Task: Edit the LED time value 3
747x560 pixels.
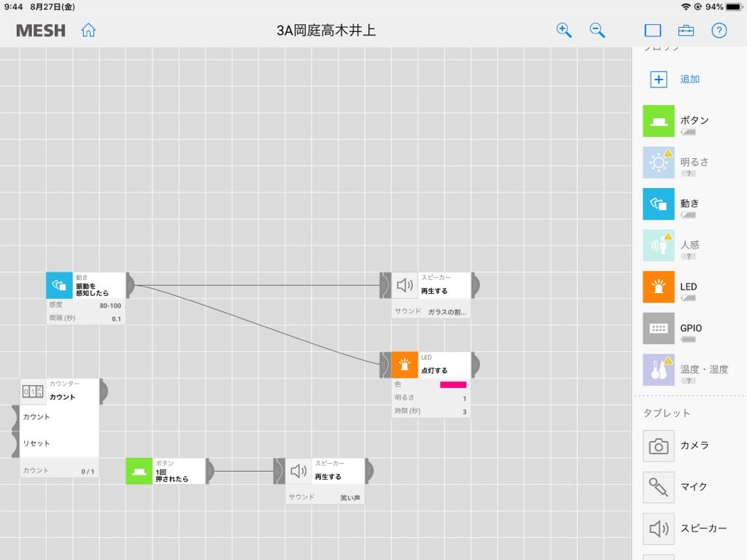Action: pos(464,411)
